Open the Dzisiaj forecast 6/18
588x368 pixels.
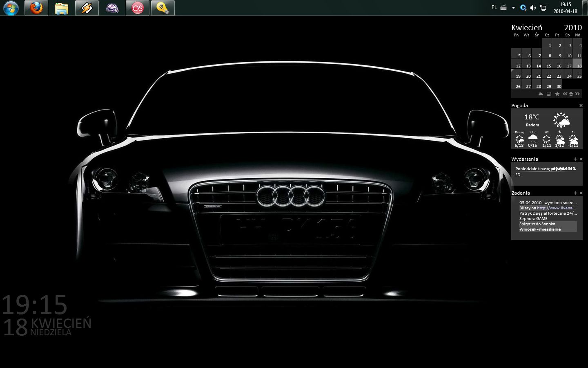pos(519,139)
